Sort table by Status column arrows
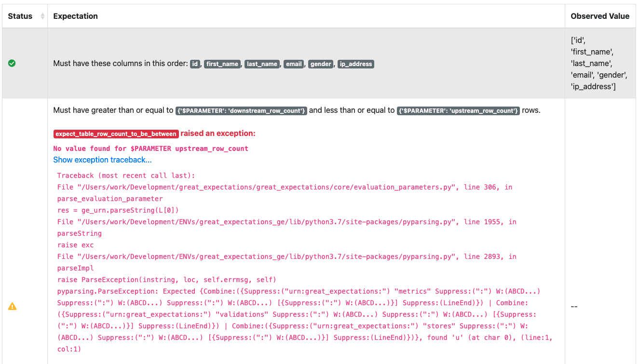The image size is (639, 364). (42, 16)
